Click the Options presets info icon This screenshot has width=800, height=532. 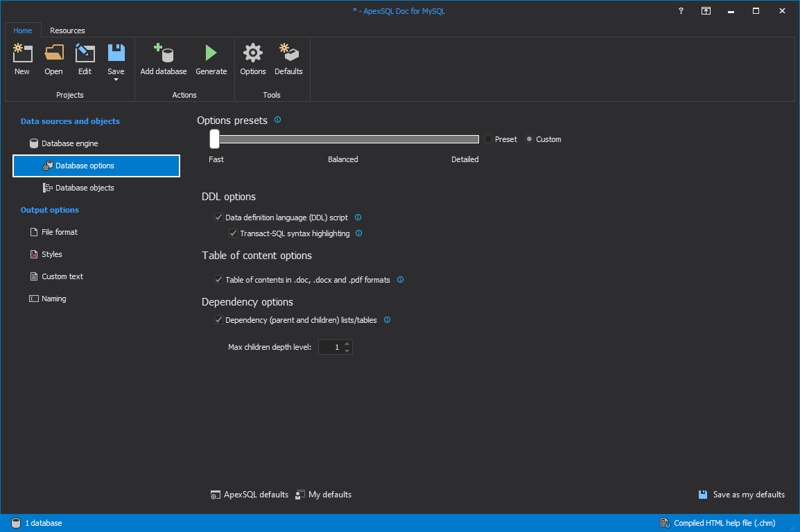(x=277, y=120)
